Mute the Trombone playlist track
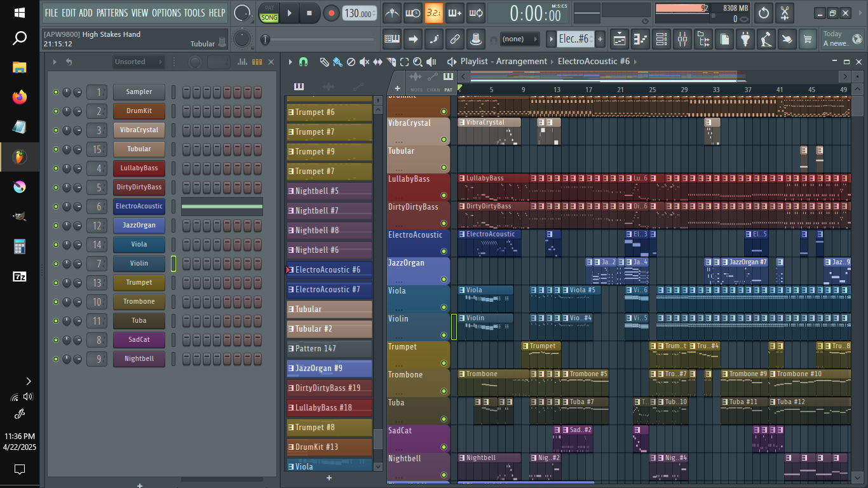Screen dimensions: 868x488 444,391
